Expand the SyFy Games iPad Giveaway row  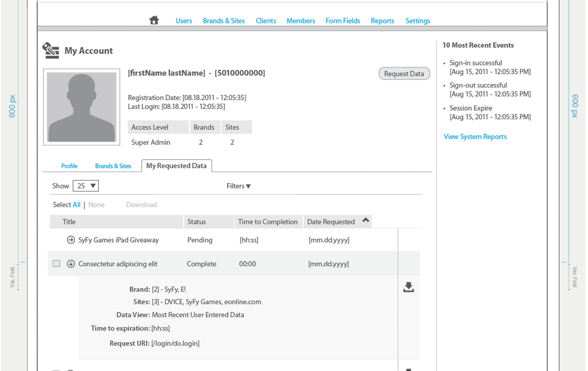pyautogui.click(x=71, y=240)
